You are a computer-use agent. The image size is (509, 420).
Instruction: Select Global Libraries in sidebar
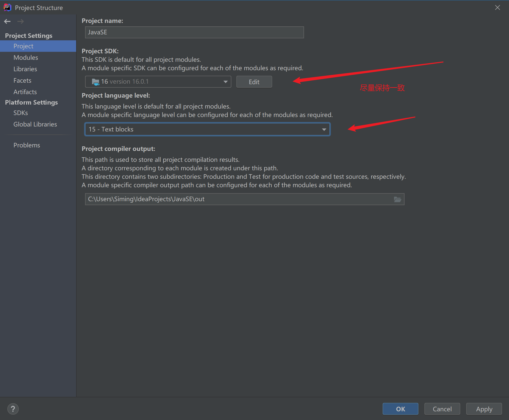point(35,124)
